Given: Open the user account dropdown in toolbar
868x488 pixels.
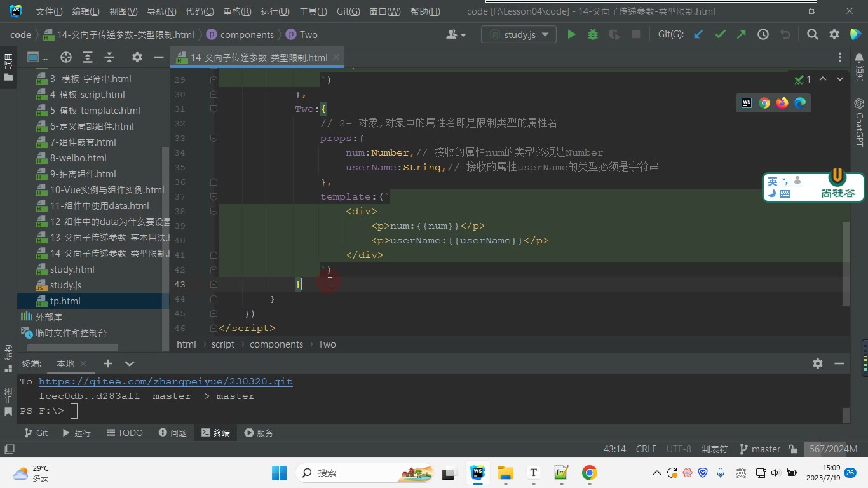Looking at the screenshot, I should [x=456, y=35].
